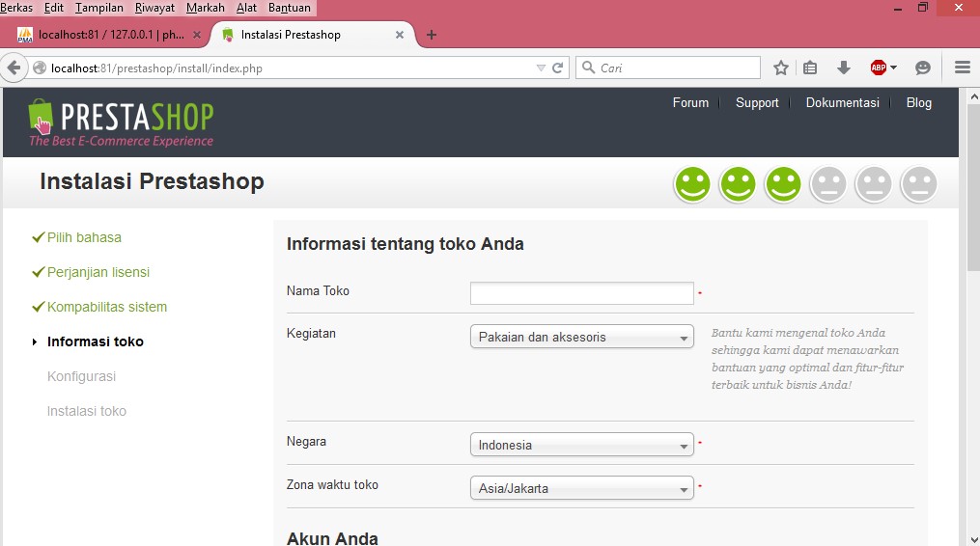
Task: Open the Alat menu
Action: pyautogui.click(x=246, y=8)
